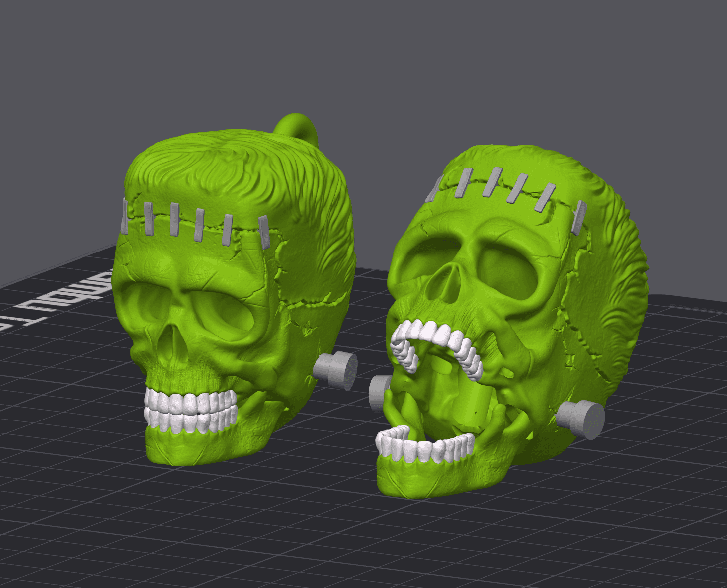Select lower jaw teeth of open-mouth skull
Image resolution: width=727 pixels, height=588 pixels.
[x=425, y=443]
